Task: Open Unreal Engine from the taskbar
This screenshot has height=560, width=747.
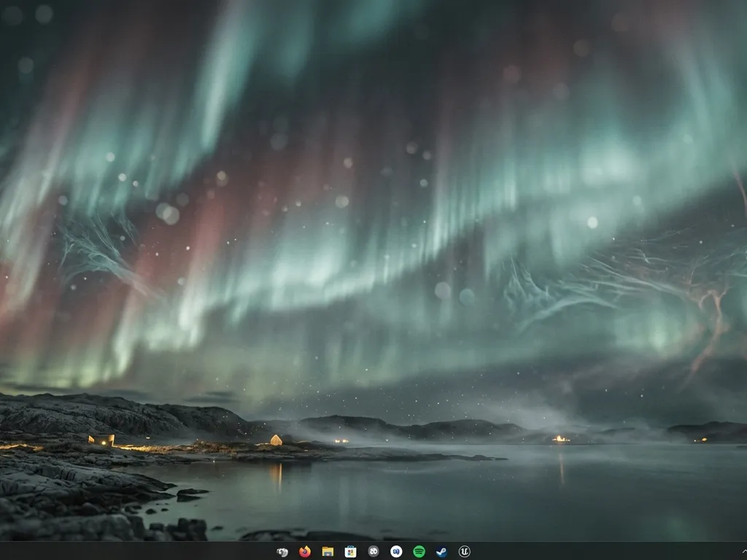Action: coord(465,552)
